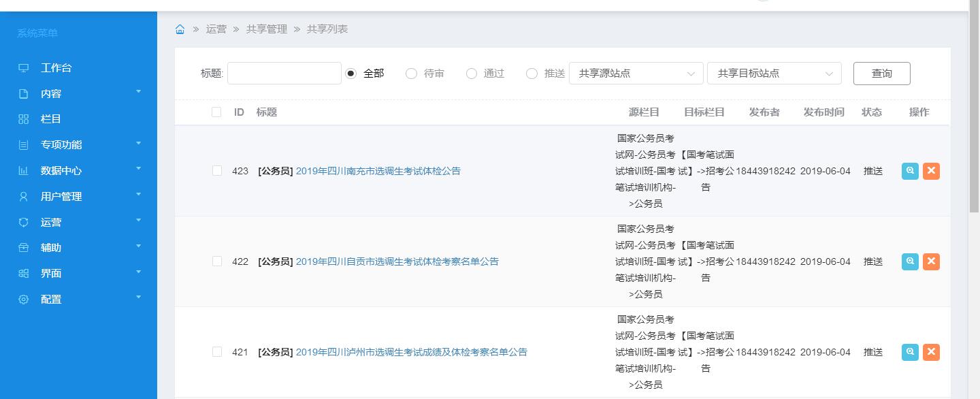Screen dimensions: 980x399
Task: View details of entry ID 422
Action: [x=910, y=261]
